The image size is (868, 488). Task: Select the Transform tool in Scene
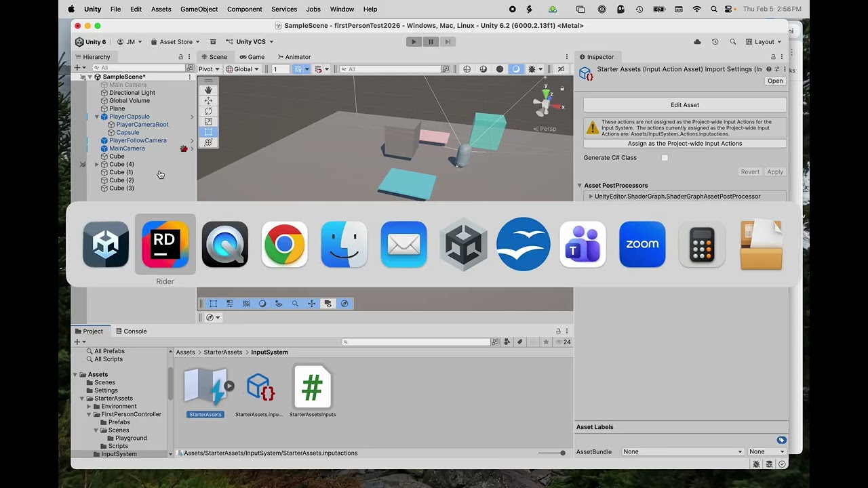coord(208,142)
